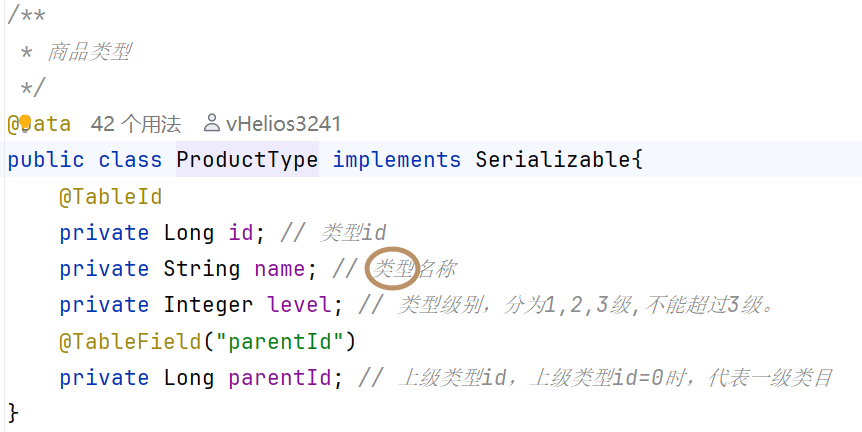The height and width of the screenshot is (432, 862).
Task: Click the parentId field identifier
Action: point(280,378)
